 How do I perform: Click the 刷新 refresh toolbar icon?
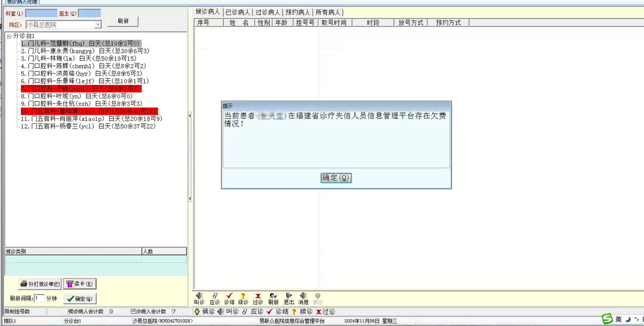coord(273,298)
